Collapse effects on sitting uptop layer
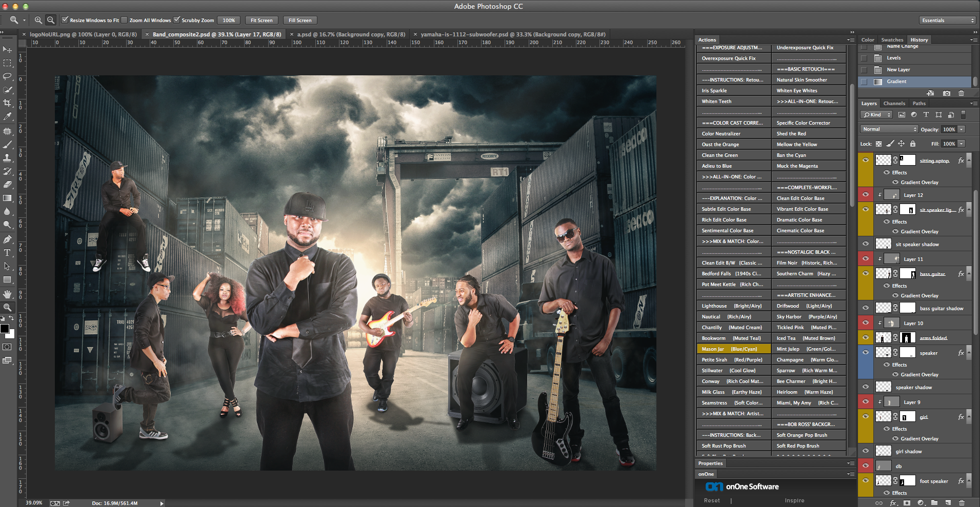980x507 pixels. (x=970, y=160)
